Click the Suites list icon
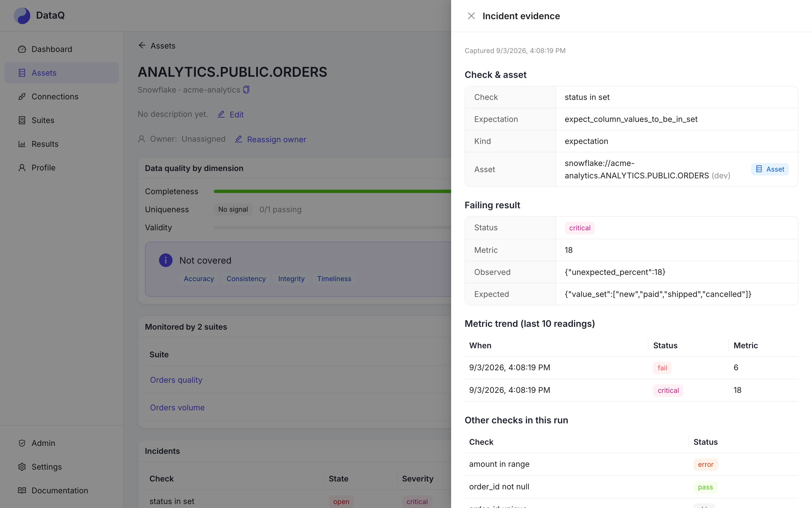Viewport: 812px width, 508px height. pyautogui.click(x=22, y=120)
